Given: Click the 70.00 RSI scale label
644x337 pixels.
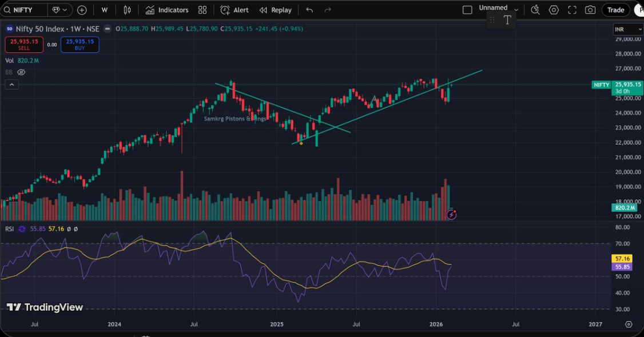Looking at the screenshot, I should 623,243.
